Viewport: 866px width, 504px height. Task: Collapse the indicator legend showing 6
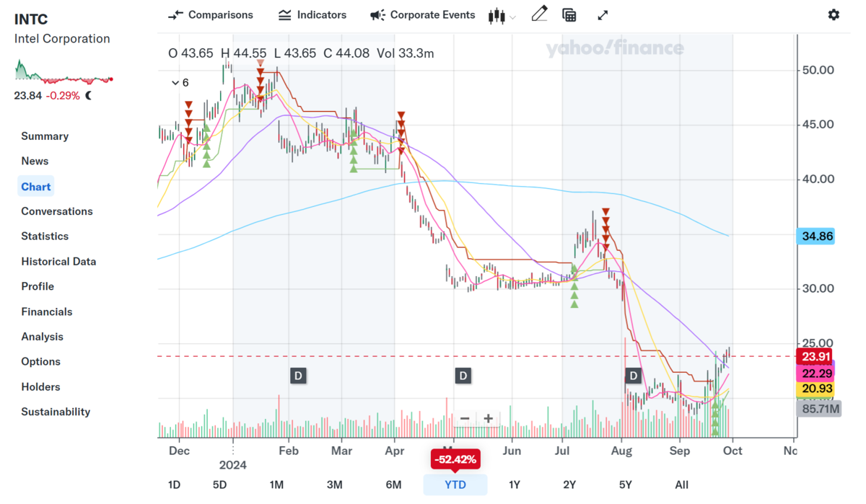180,83
